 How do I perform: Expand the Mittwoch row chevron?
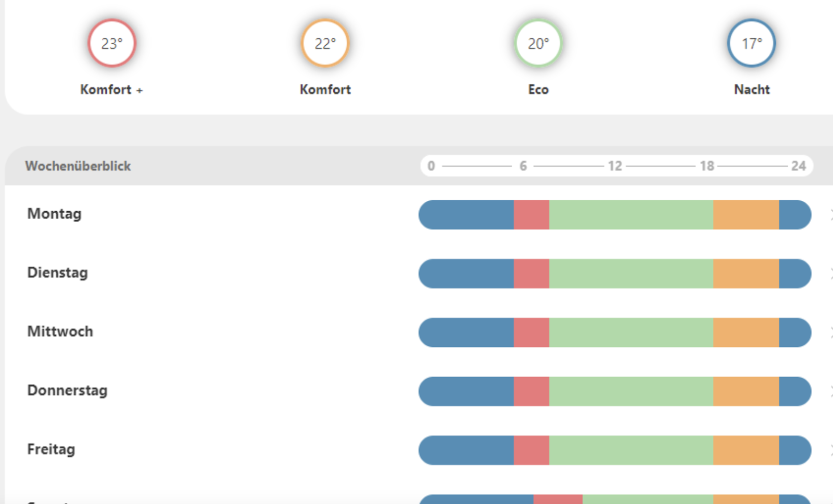[x=831, y=332]
